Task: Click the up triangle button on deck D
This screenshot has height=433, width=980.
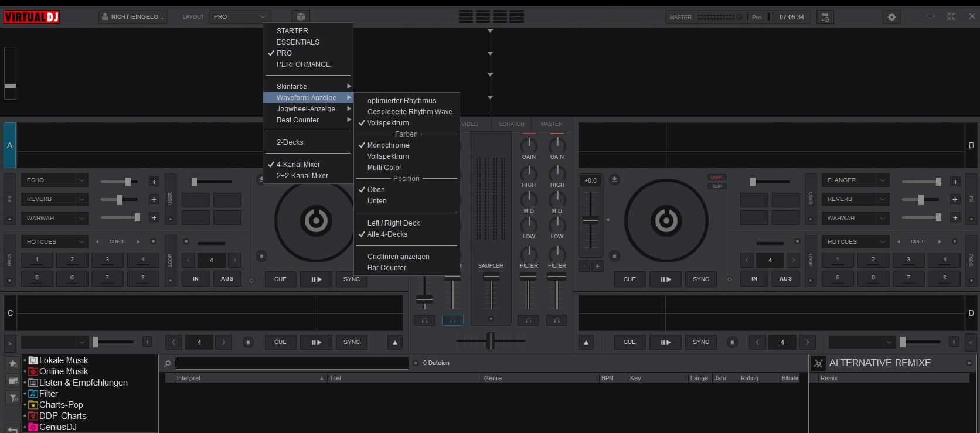Action: point(586,342)
